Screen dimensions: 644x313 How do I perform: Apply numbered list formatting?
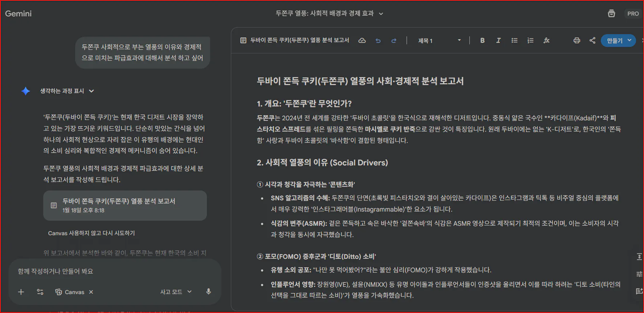click(530, 40)
